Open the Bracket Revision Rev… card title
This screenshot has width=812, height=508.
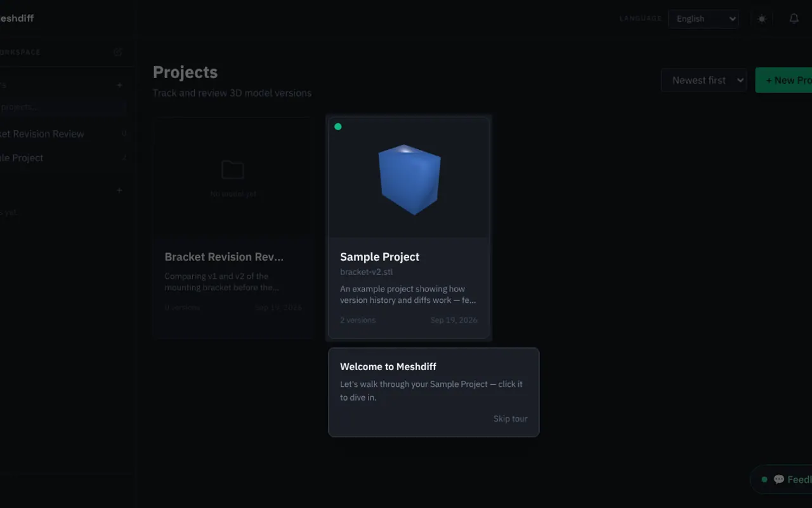[224, 257]
